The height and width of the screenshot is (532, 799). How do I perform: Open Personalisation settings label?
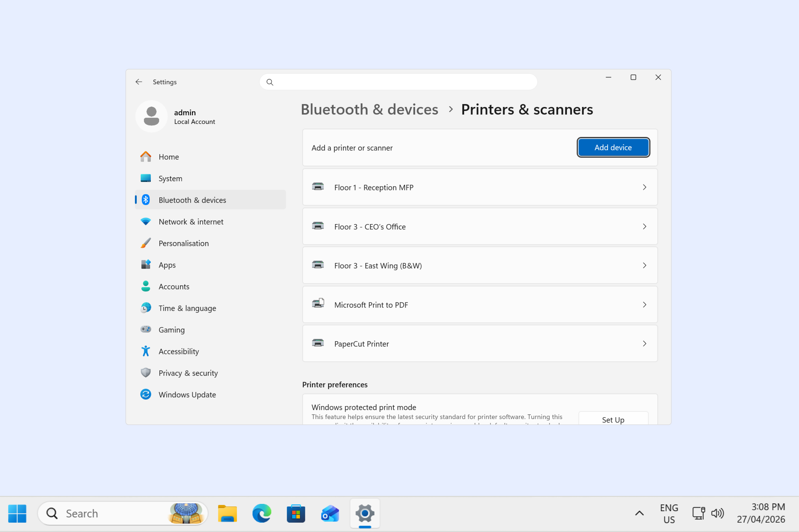[x=184, y=243]
